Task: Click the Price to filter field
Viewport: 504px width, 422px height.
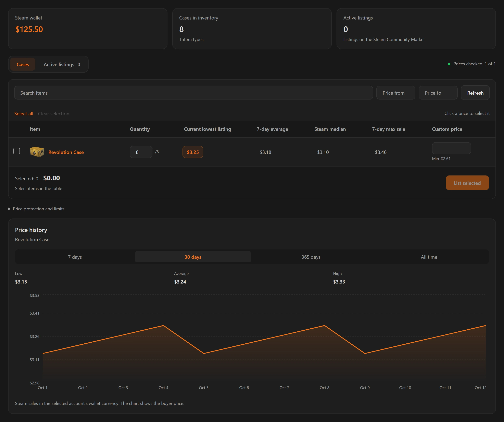Action: click(438, 93)
